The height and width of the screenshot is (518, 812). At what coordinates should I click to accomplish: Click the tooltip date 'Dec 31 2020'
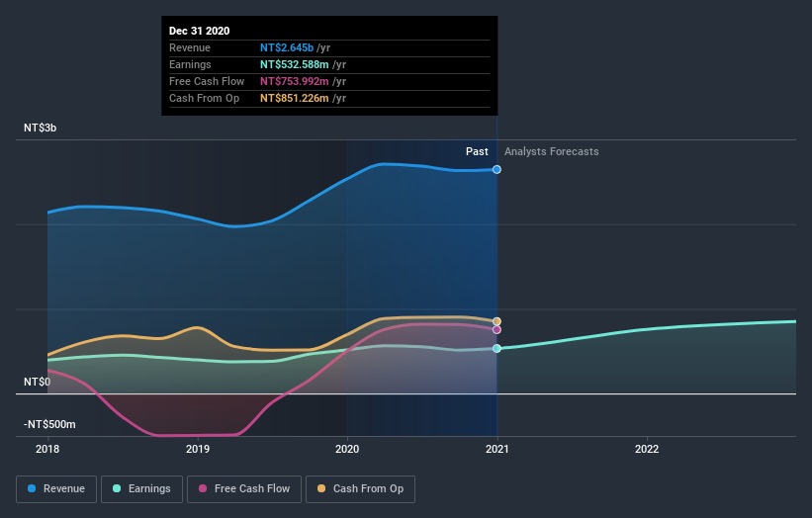(x=200, y=31)
